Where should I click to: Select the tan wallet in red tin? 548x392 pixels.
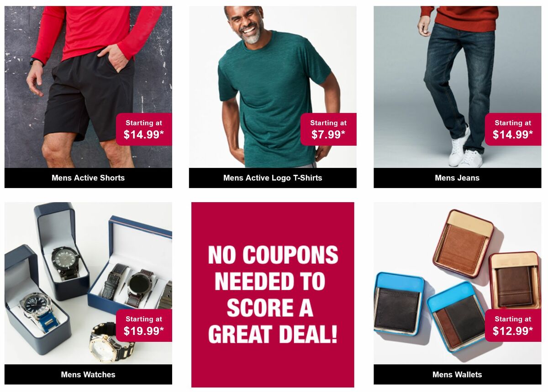(x=464, y=244)
